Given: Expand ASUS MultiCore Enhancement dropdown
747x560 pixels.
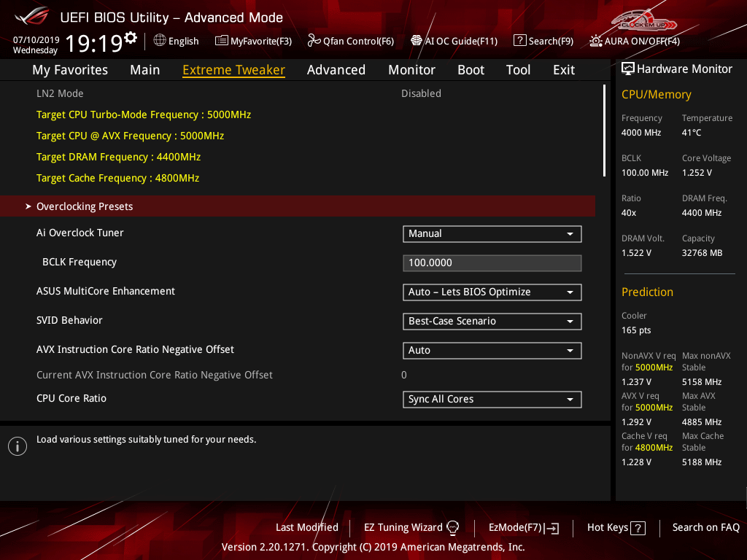Looking at the screenshot, I should 492,292.
